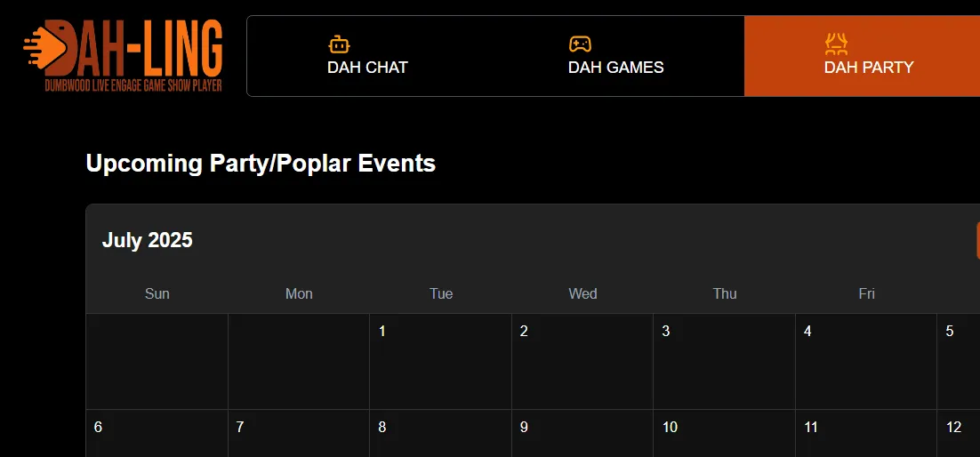Select July 6 in the calendar

tap(157, 434)
